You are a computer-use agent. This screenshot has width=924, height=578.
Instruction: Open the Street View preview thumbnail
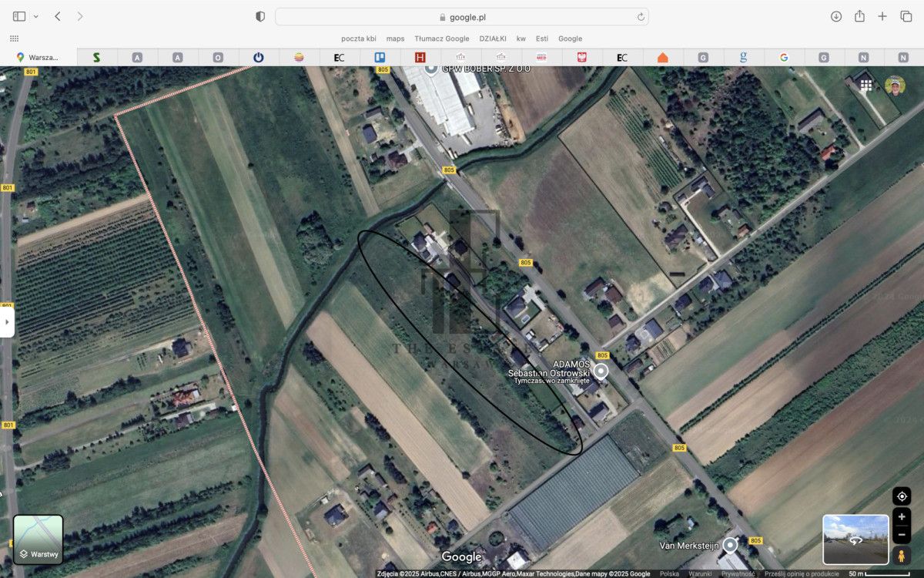855,539
